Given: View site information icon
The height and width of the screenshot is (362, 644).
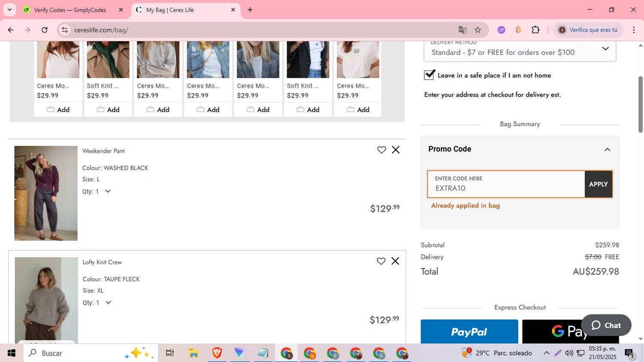Looking at the screenshot, I should point(65,30).
